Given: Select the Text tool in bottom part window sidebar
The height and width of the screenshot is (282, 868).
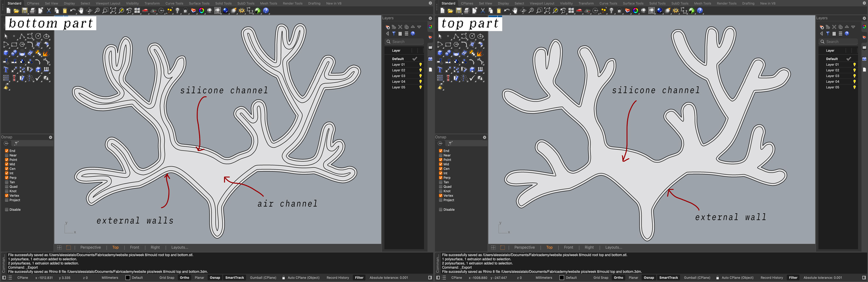Looking at the screenshot, I should (x=6, y=70).
